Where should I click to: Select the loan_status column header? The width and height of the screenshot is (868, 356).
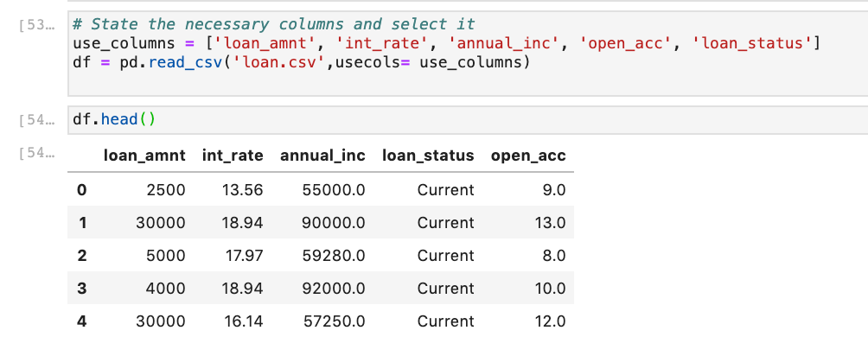(428, 156)
